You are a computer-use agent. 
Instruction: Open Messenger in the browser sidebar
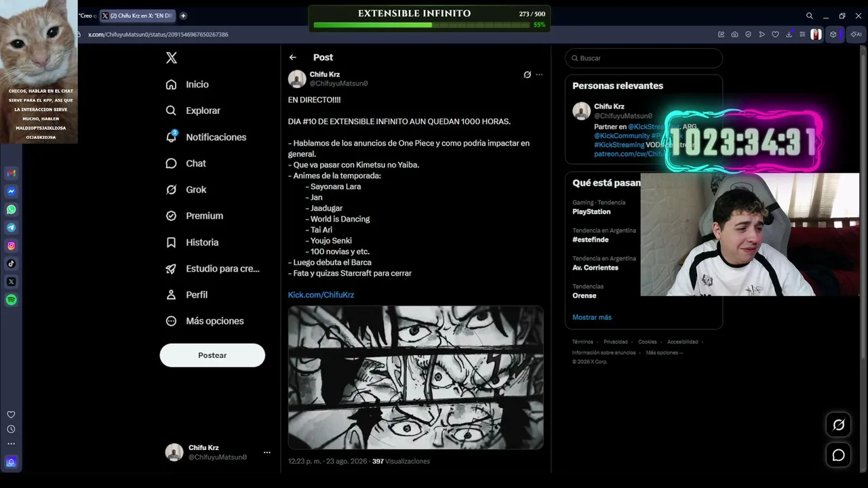[12, 192]
